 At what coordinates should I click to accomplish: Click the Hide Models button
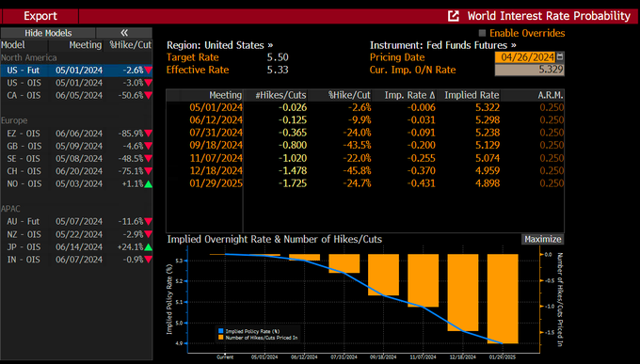point(48,33)
